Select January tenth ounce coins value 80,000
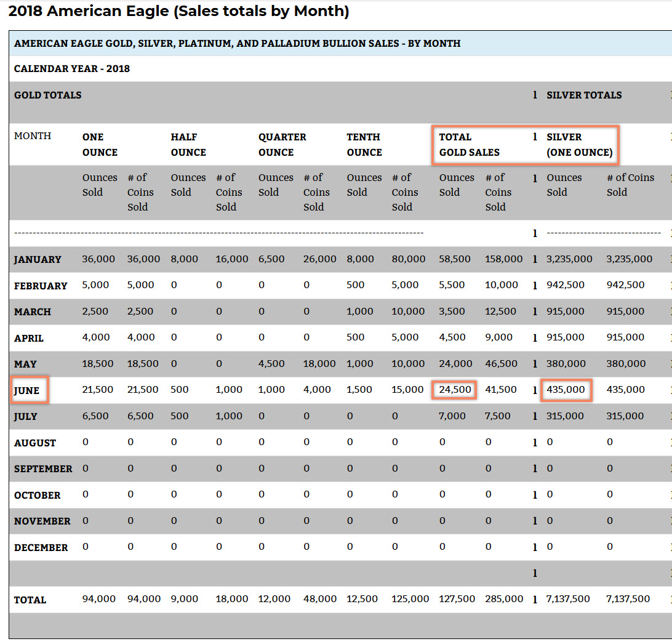The width and height of the screenshot is (672, 644). pyautogui.click(x=409, y=259)
